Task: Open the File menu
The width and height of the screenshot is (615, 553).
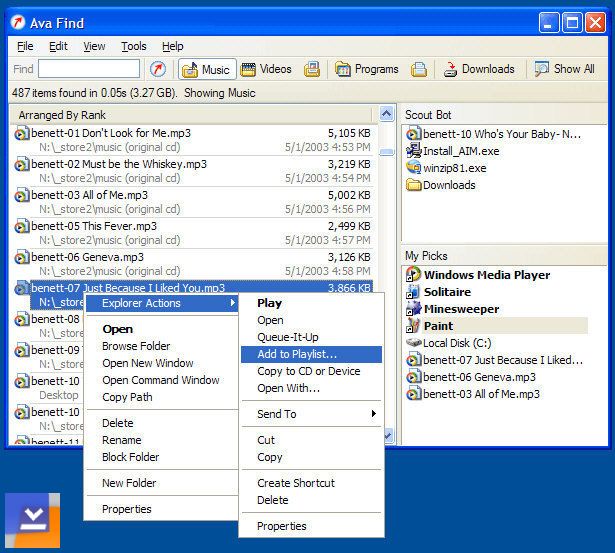Action: coord(25,46)
